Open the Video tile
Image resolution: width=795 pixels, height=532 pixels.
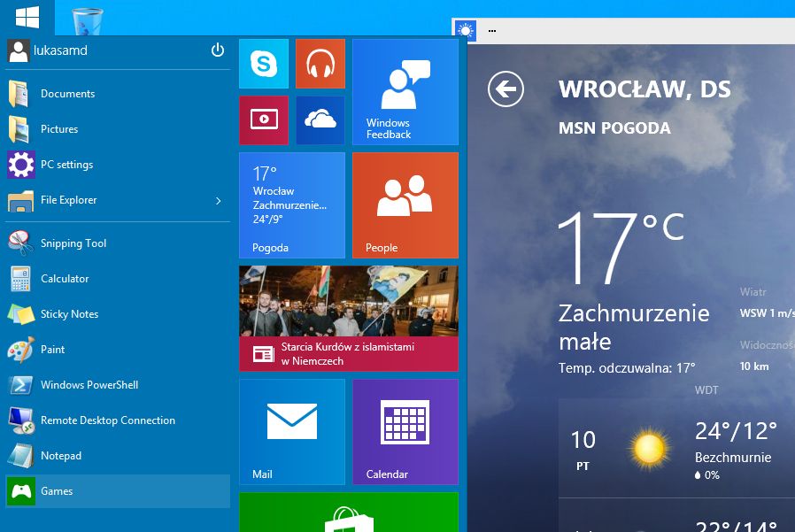tap(264, 120)
